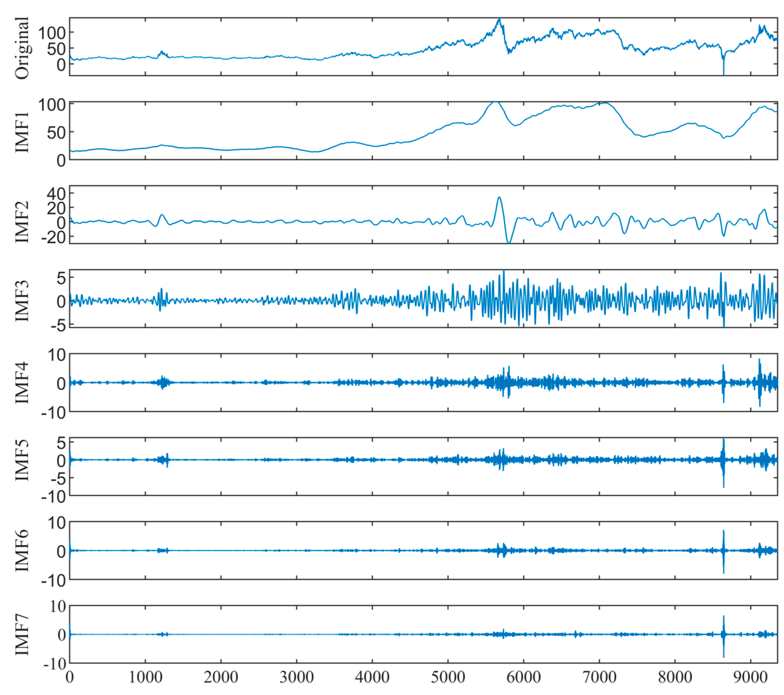Click the sharp negative spike in Original plot
The height and width of the screenshot is (695, 784).
pos(723,69)
